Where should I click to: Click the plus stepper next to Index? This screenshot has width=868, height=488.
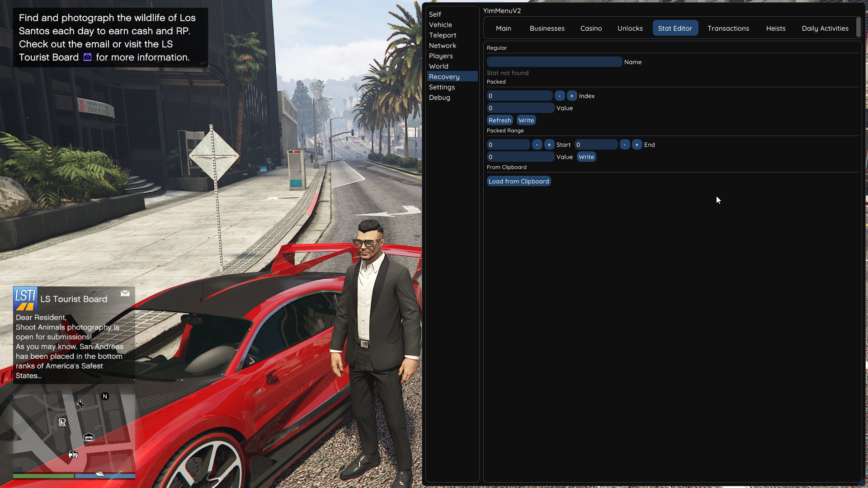point(571,96)
